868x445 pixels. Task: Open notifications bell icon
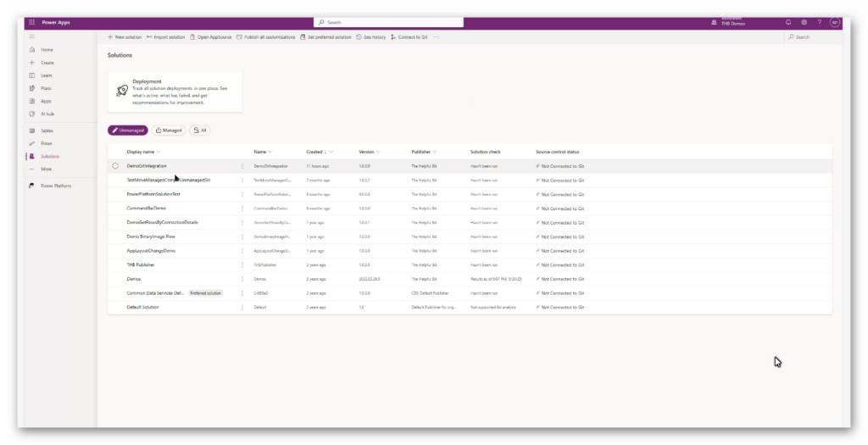coord(788,23)
